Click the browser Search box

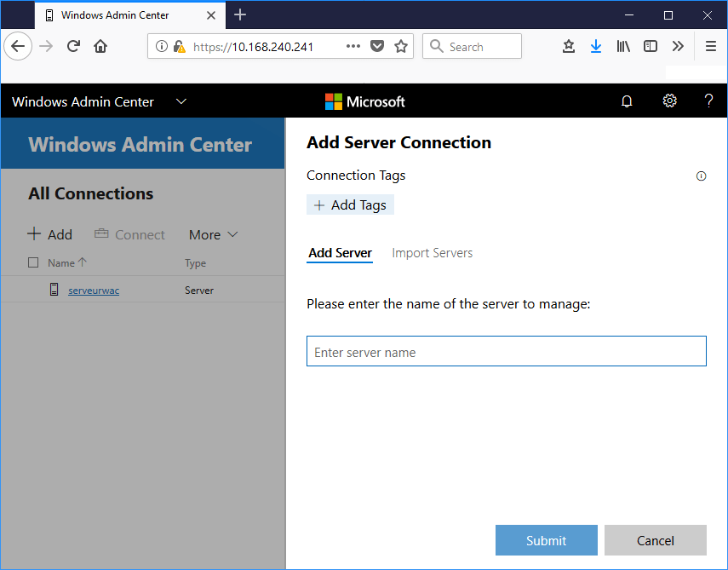click(x=472, y=46)
